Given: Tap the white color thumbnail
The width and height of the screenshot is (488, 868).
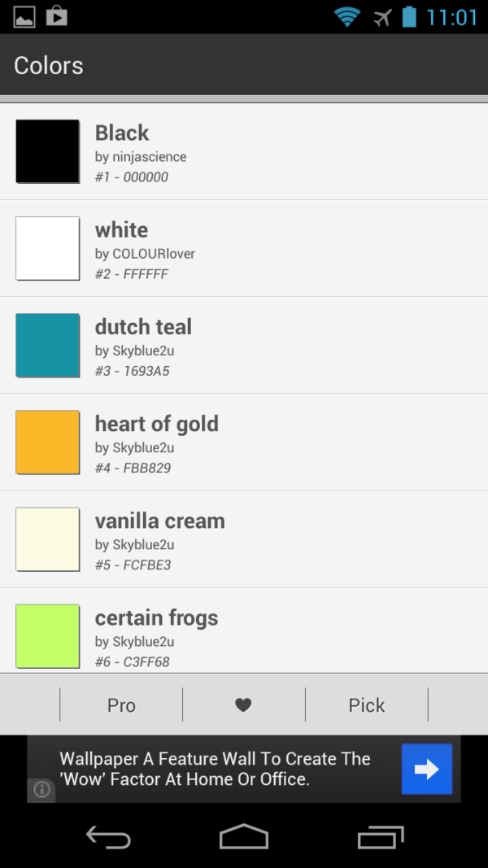Looking at the screenshot, I should tap(46, 247).
